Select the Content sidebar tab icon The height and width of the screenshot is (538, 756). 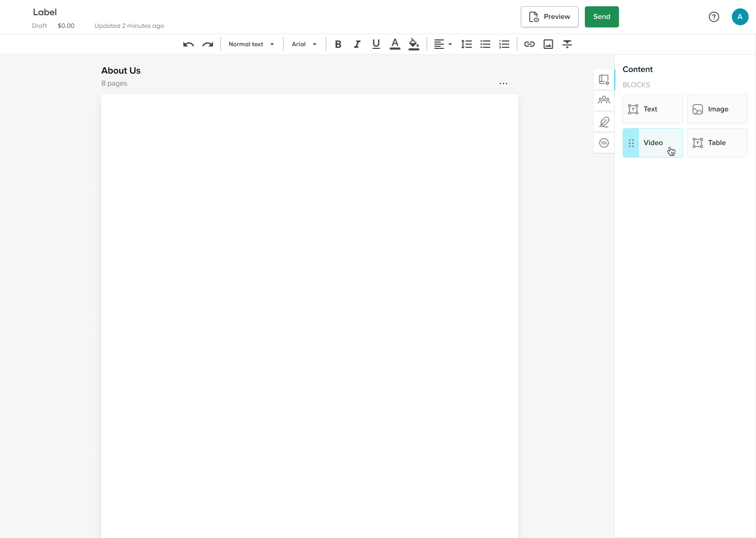click(604, 80)
